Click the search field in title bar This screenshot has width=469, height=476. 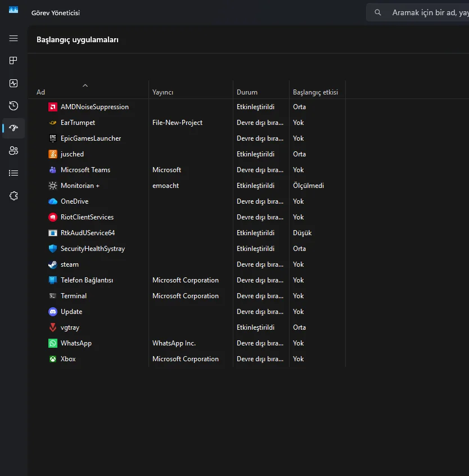[x=422, y=12]
